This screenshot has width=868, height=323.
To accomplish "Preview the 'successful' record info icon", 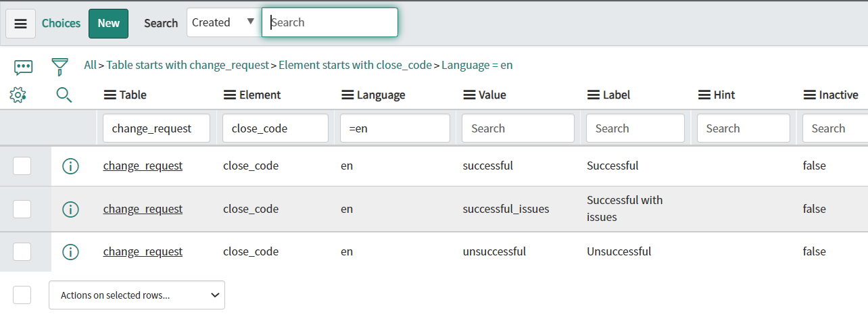I will 70,166.
